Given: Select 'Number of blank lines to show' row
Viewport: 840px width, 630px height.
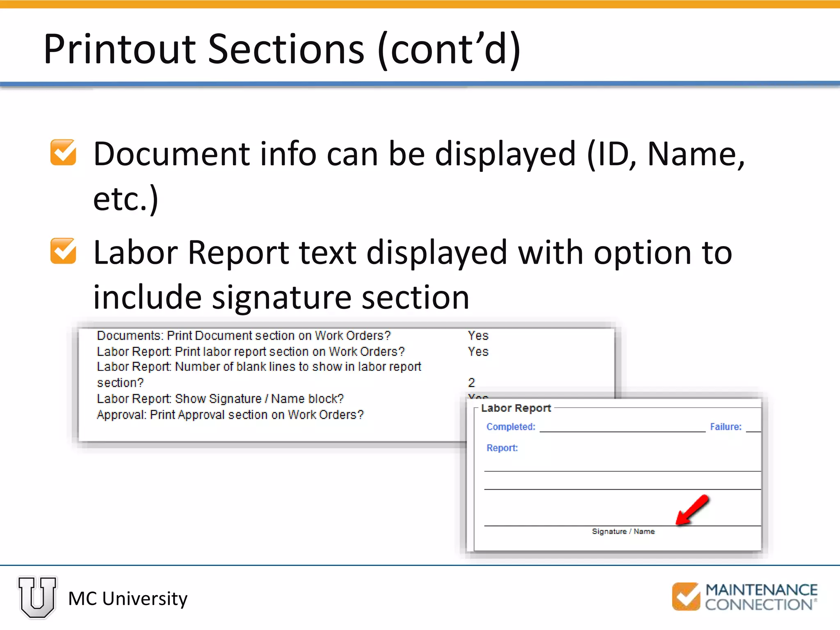Looking at the screenshot, I should coord(259,374).
